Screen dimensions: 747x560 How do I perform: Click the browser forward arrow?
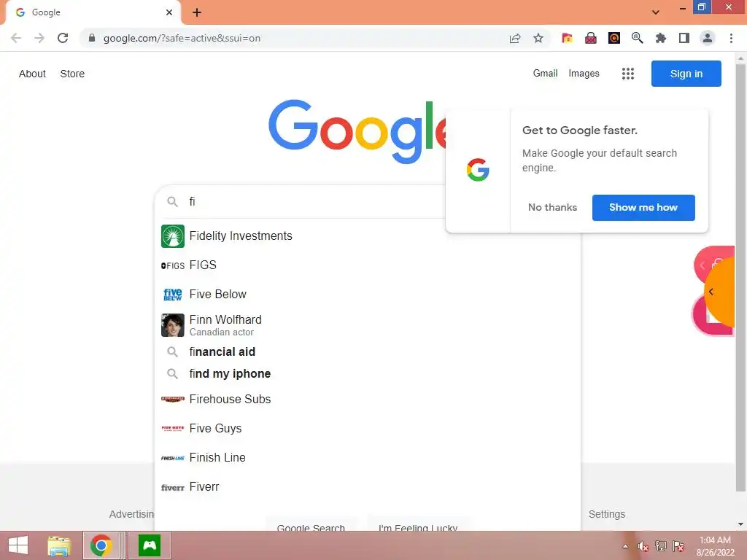tap(39, 38)
